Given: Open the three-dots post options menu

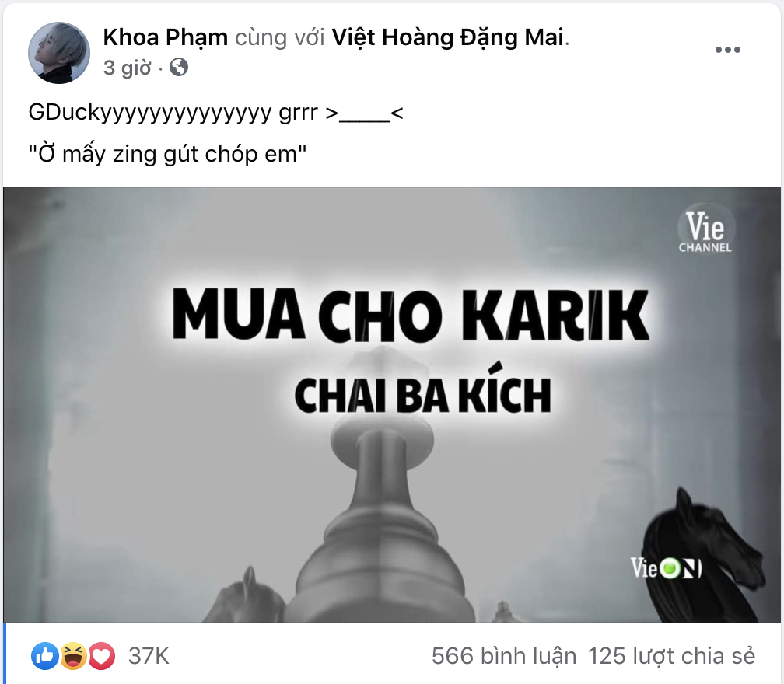Looking at the screenshot, I should [x=727, y=50].
